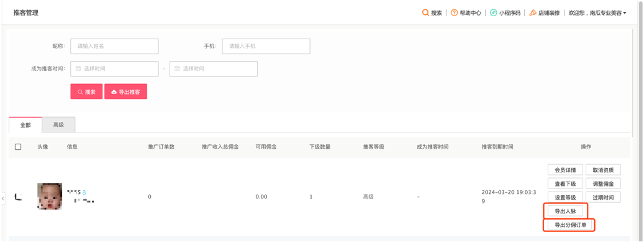Click the 设置等级 button

[565, 197]
